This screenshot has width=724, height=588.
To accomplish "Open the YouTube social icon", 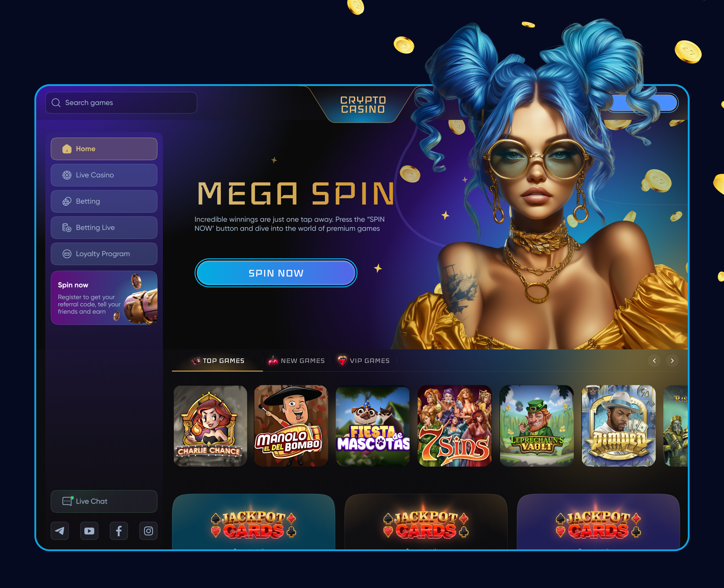I will 89,531.
